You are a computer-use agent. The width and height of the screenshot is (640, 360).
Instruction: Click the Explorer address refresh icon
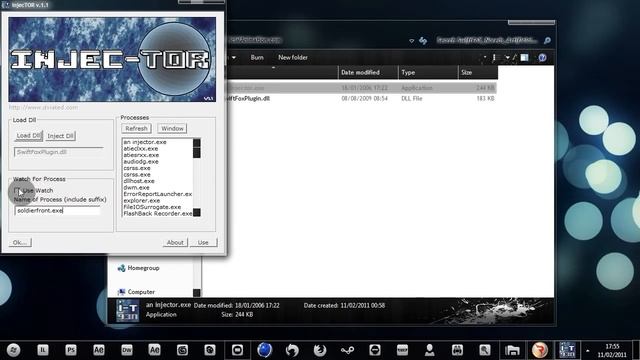(423, 40)
